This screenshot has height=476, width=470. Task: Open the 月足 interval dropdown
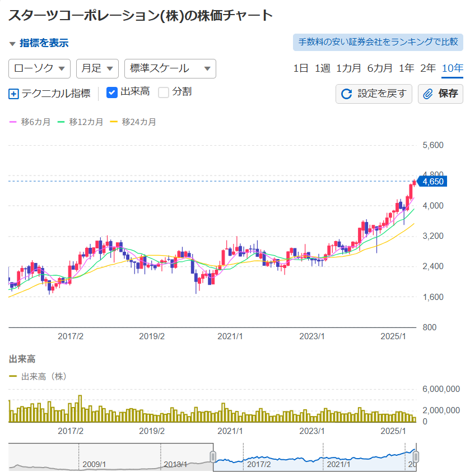97,68
